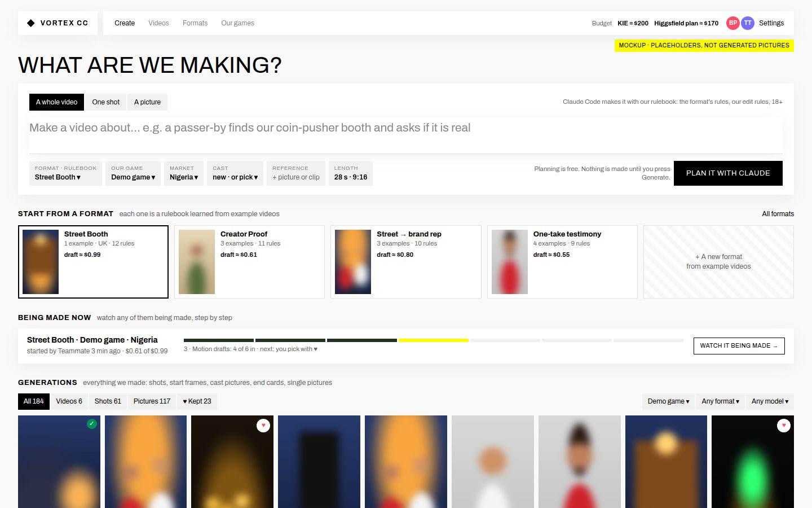Click Watch It Being Made button
The height and width of the screenshot is (508, 812).
coord(739,346)
